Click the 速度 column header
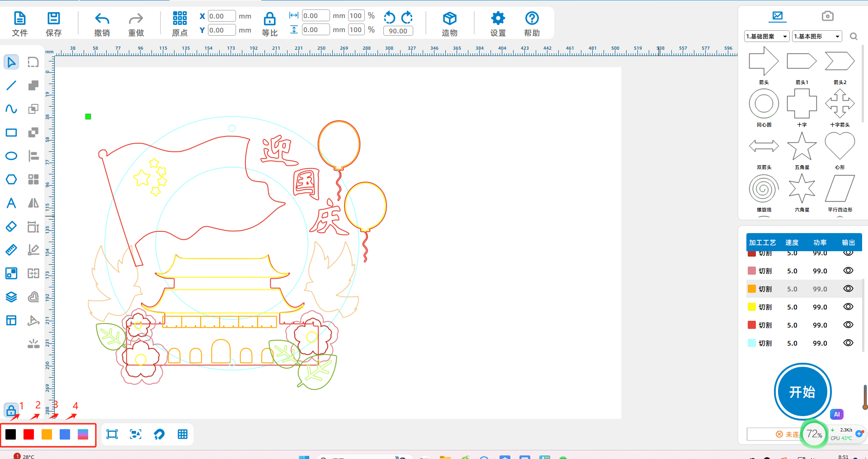The image size is (868, 459). (x=792, y=243)
